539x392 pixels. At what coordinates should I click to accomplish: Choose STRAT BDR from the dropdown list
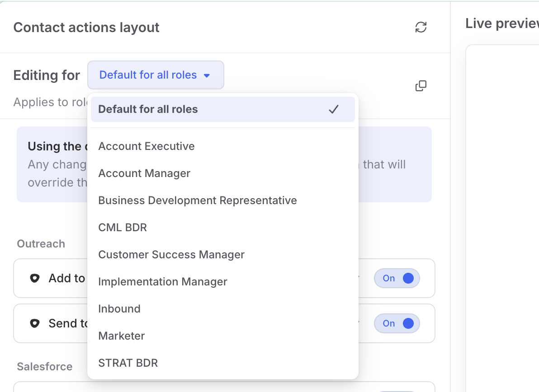(128, 363)
